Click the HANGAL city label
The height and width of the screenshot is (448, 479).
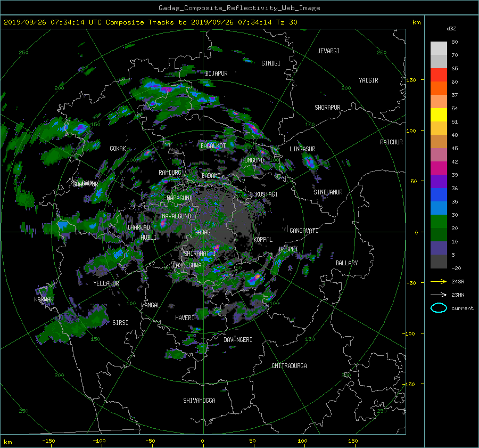point(150,305)
